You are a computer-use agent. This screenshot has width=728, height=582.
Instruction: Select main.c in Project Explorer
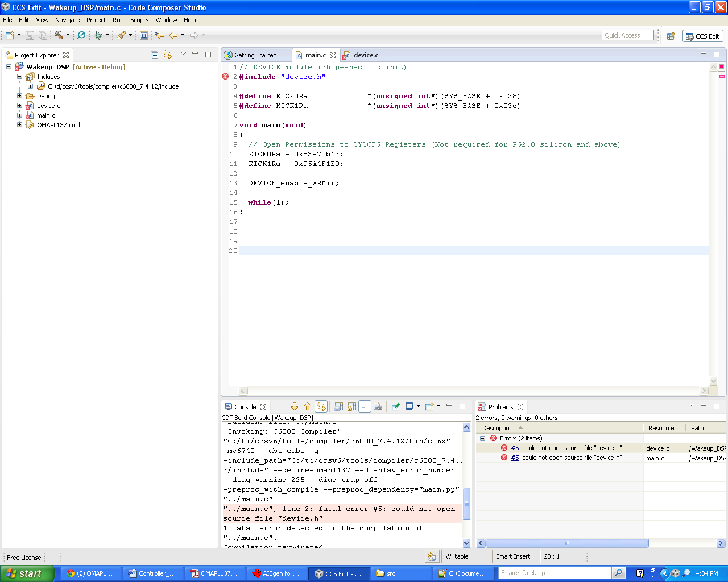(45, 115)
